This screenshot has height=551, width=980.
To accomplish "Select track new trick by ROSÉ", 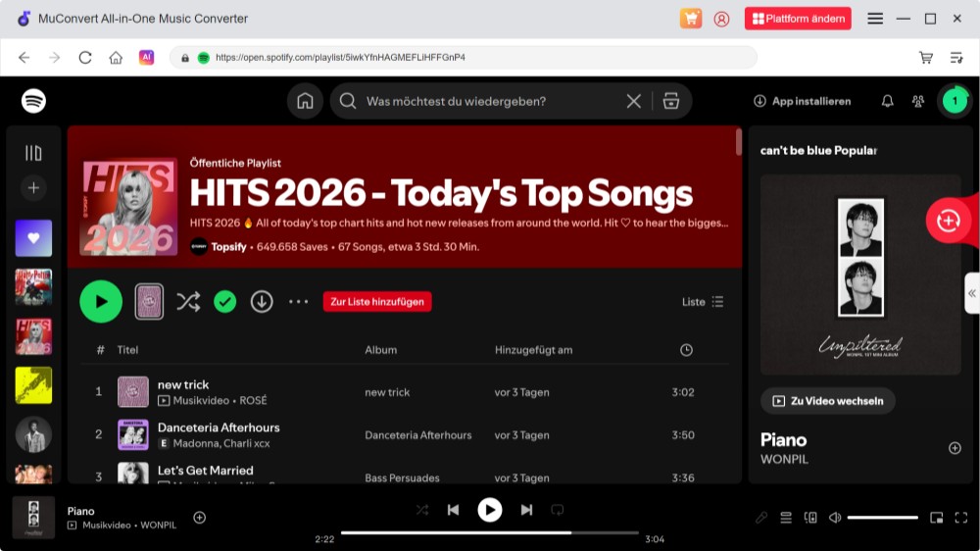I will coord(405,392).
